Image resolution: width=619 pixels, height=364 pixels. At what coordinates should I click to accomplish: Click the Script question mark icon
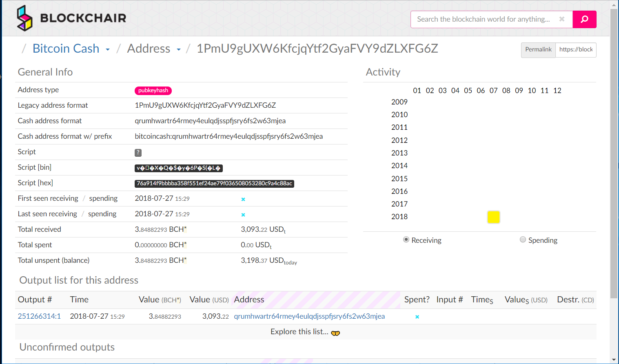pyautogui.click(x=138, y=152)
